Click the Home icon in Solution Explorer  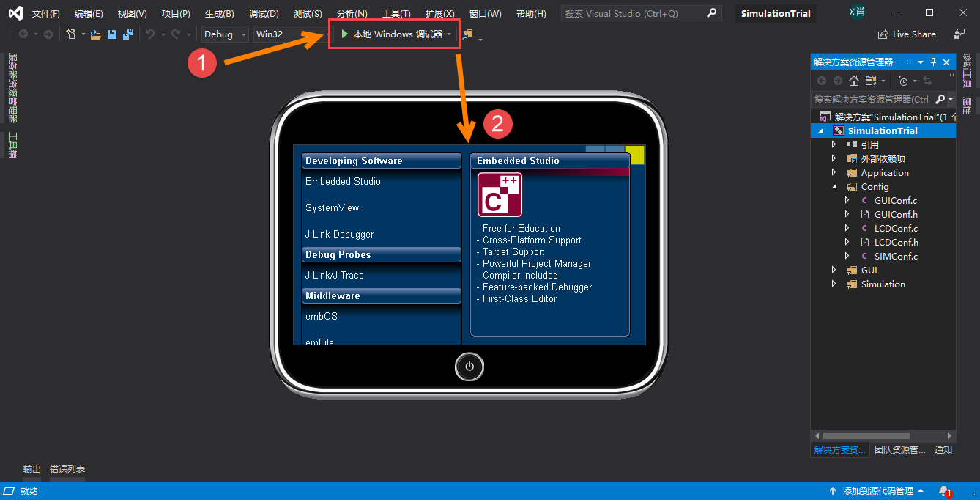(x=853, y=81)
